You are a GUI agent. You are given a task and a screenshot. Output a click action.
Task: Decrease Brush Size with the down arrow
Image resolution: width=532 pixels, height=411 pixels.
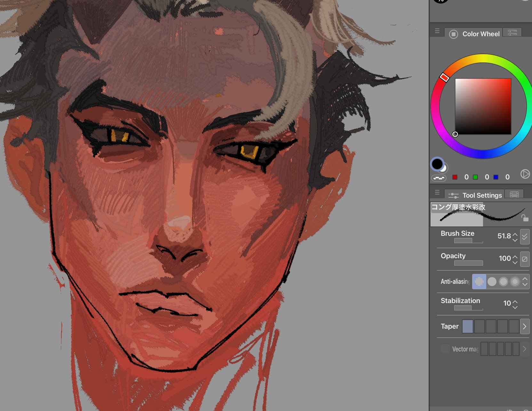(x=515, y=240)
